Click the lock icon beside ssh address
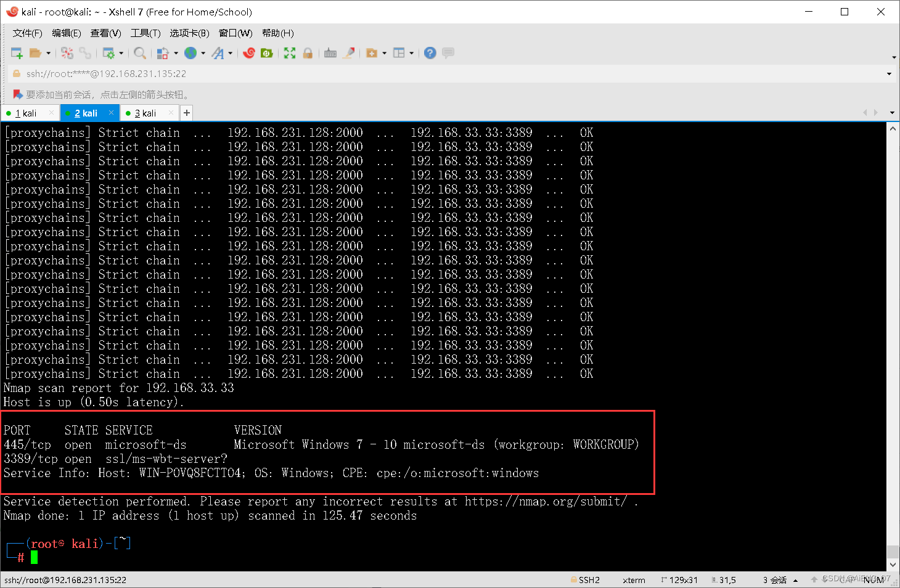 pyautogui.click(x=17, y=74)
